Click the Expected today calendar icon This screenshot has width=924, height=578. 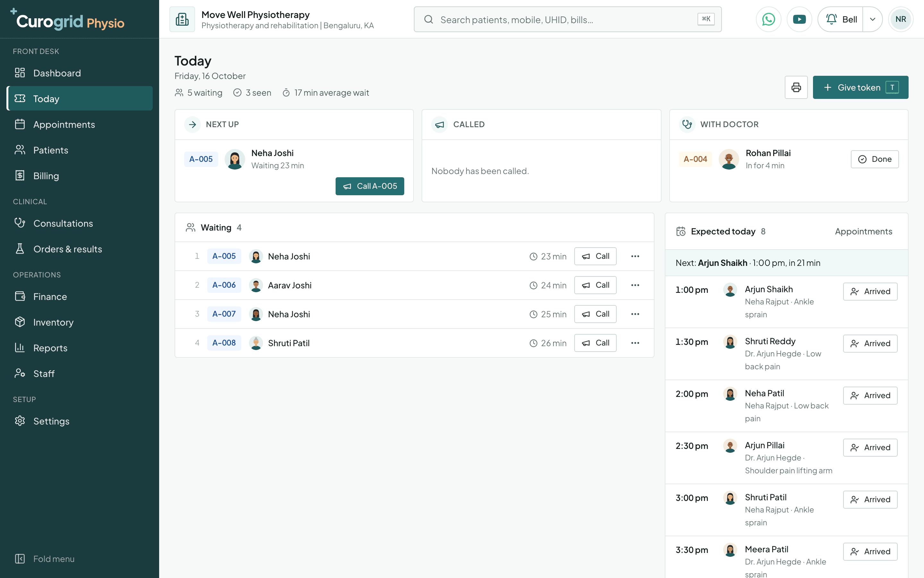point(681,231)
